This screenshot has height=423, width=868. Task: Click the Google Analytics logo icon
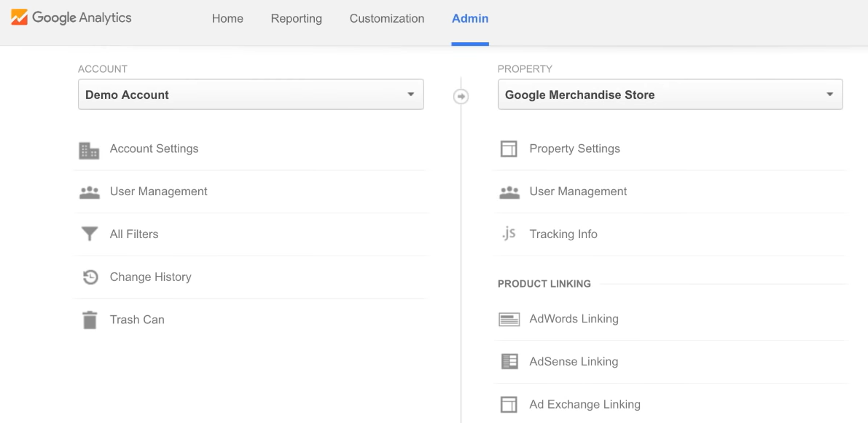[19, 17]
